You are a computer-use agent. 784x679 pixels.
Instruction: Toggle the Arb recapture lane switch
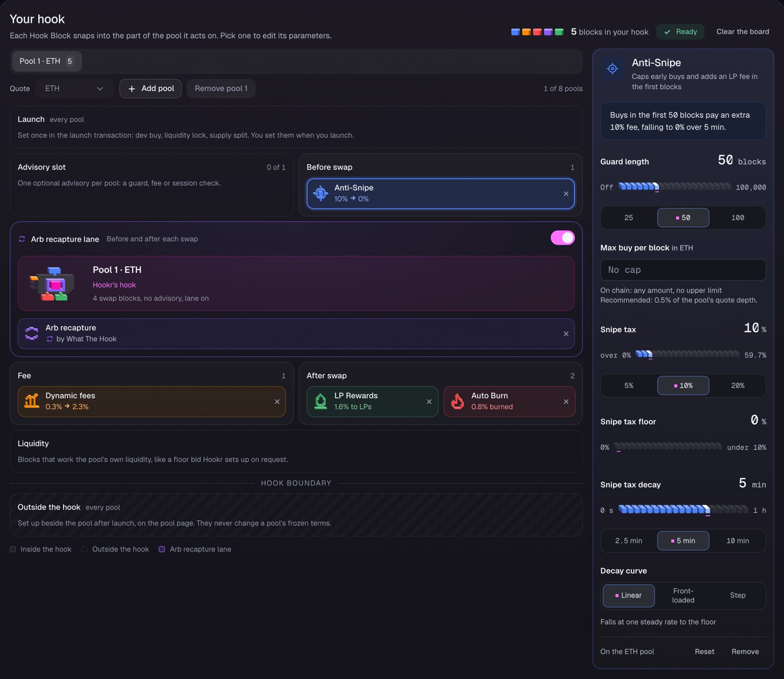pos(563,238)
